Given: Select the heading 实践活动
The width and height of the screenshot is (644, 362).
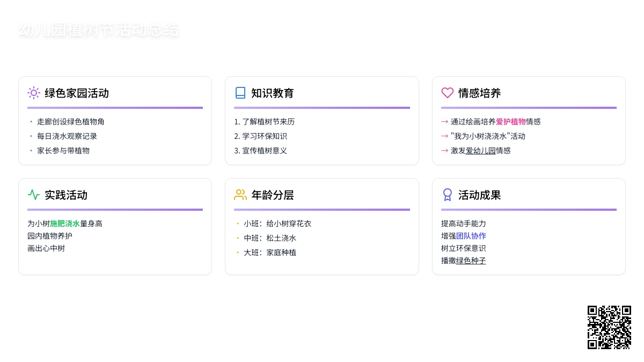Looking at the screenshot, I should (66, 195).
